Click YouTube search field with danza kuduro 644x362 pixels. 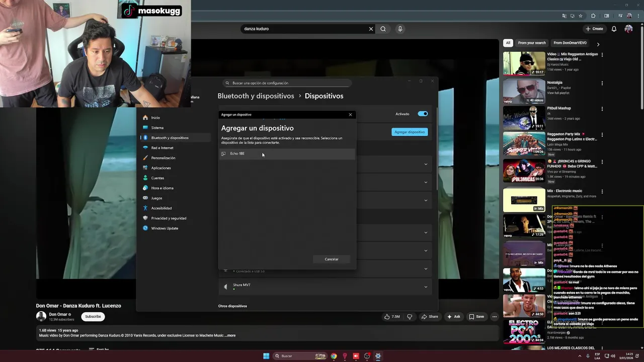[304, 29]
